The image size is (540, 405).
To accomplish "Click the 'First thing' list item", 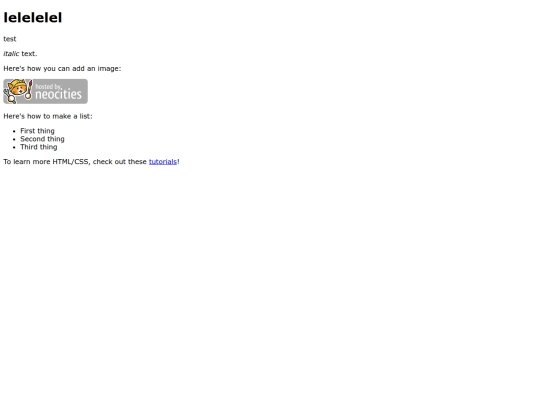I will click(37, 131).
